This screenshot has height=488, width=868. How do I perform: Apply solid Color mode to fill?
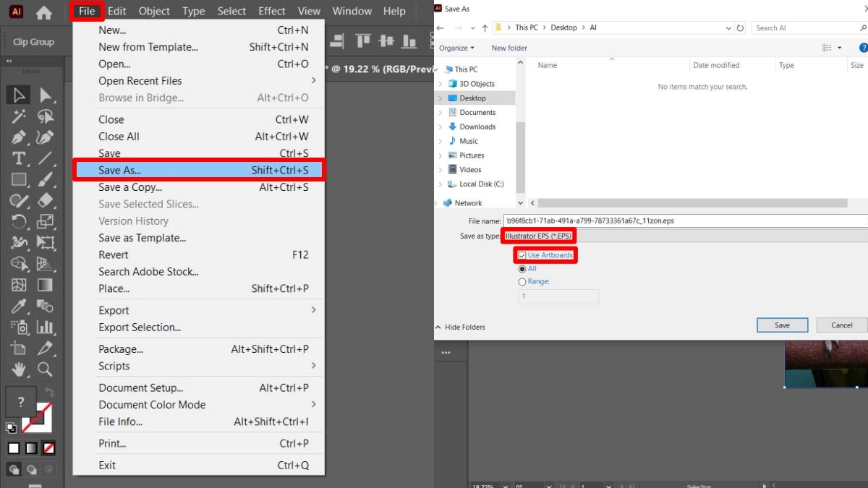point(13,449)
